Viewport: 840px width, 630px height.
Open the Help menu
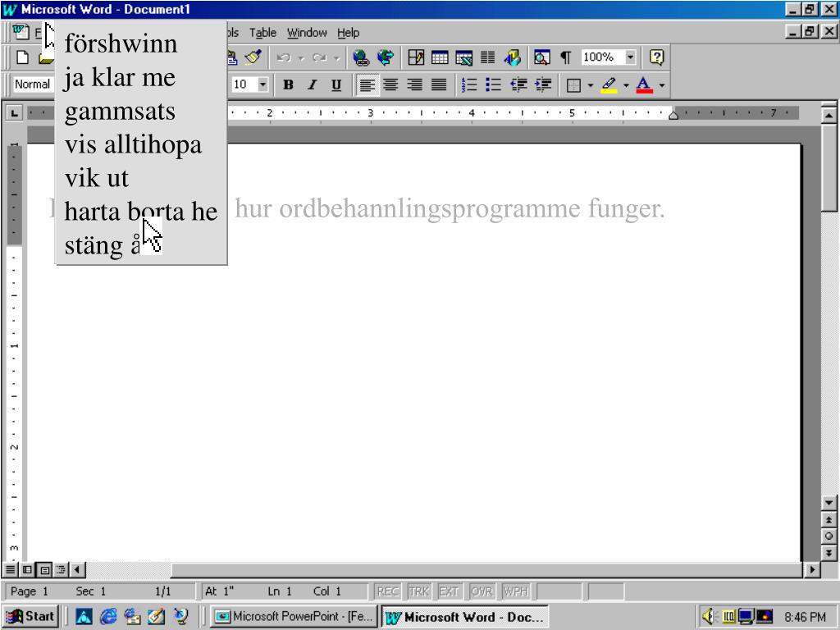coord(348,33)
